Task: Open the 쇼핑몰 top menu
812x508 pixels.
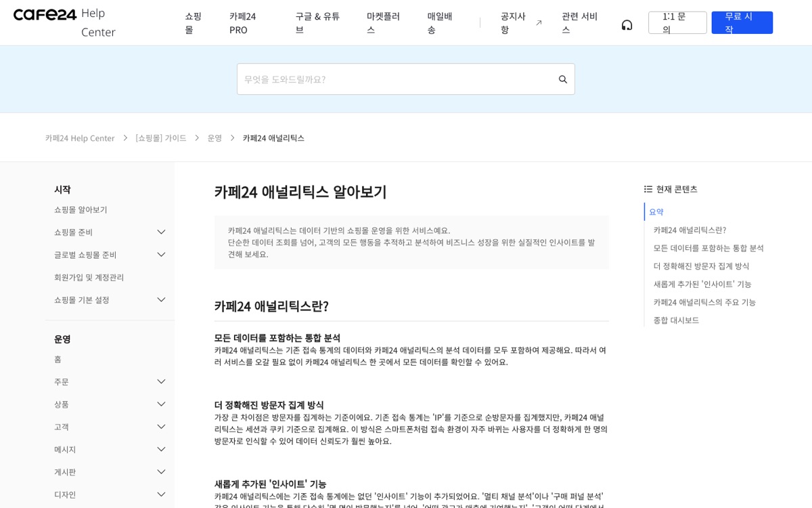Action: (x=194, y=23)
